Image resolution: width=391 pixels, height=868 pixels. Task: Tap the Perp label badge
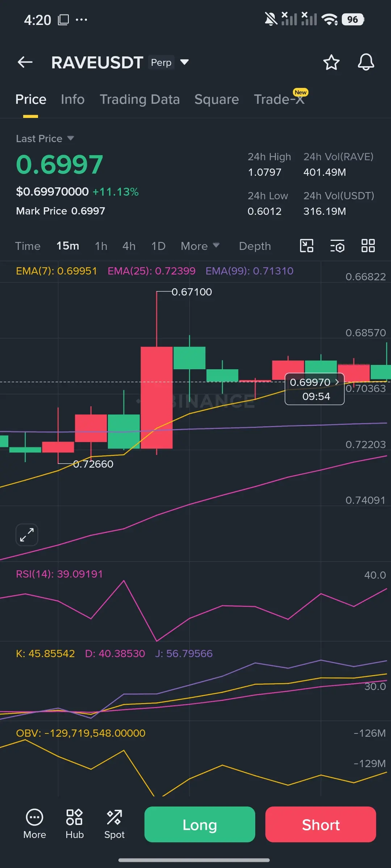[x=161, y=62]
